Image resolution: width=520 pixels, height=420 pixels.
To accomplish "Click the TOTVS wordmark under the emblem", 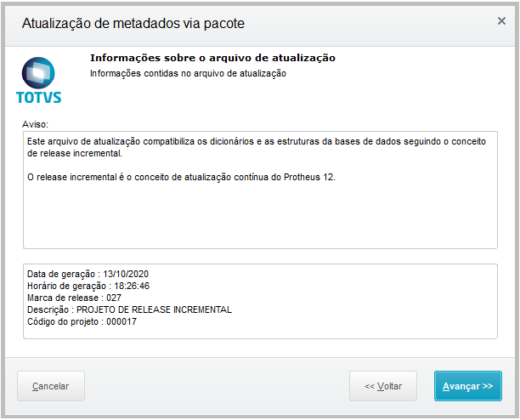I will [39, 98].
